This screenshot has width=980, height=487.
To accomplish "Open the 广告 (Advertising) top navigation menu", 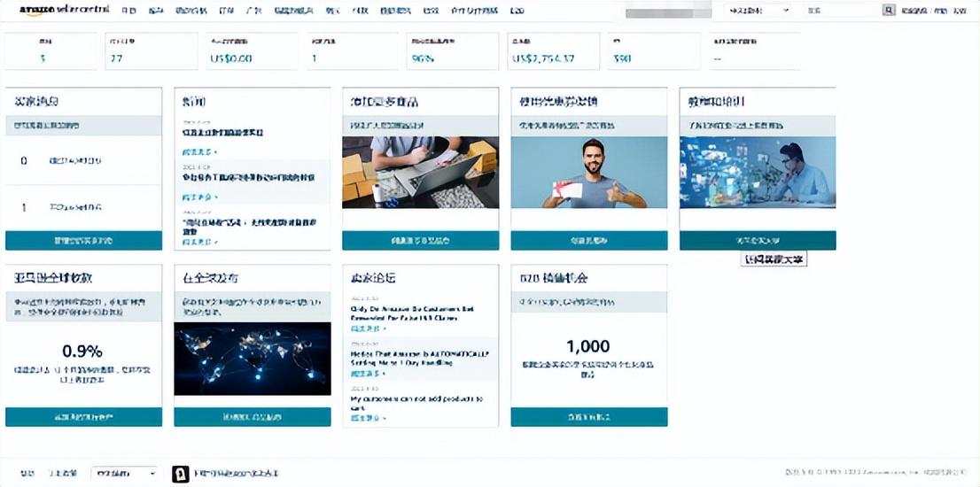I will (x=253, y=11).
